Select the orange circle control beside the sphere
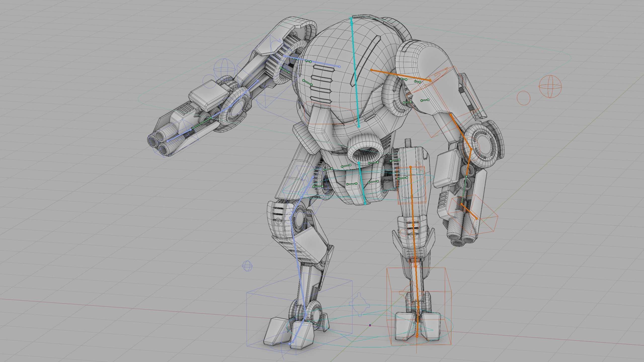The height and width of the screenshot is (362, 644). tap(524, 98)
